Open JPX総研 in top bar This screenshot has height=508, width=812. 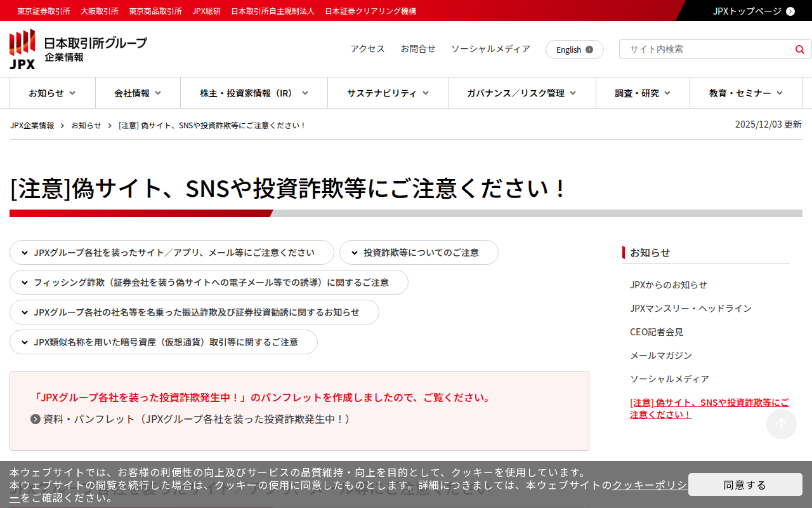pyautogui.click(x=206, y=11)
